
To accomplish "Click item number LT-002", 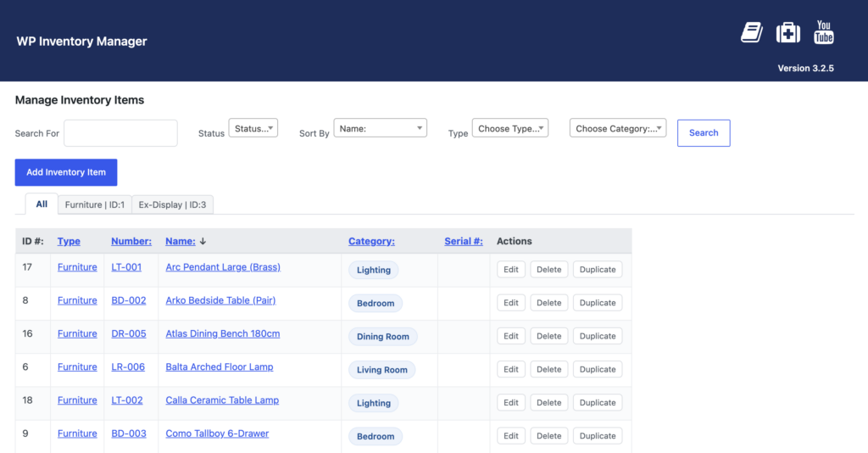I will click(x=127, y=400).
